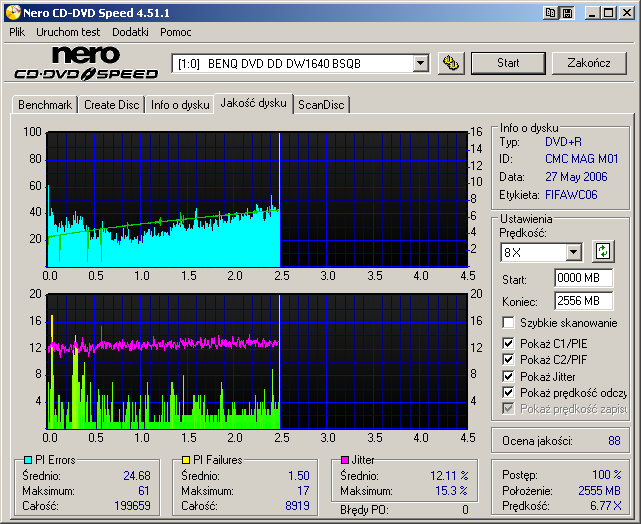Click the copy-to-clipboard icon in the title bar
Screen dimensions: 641x524
click(x=550, y=13)
